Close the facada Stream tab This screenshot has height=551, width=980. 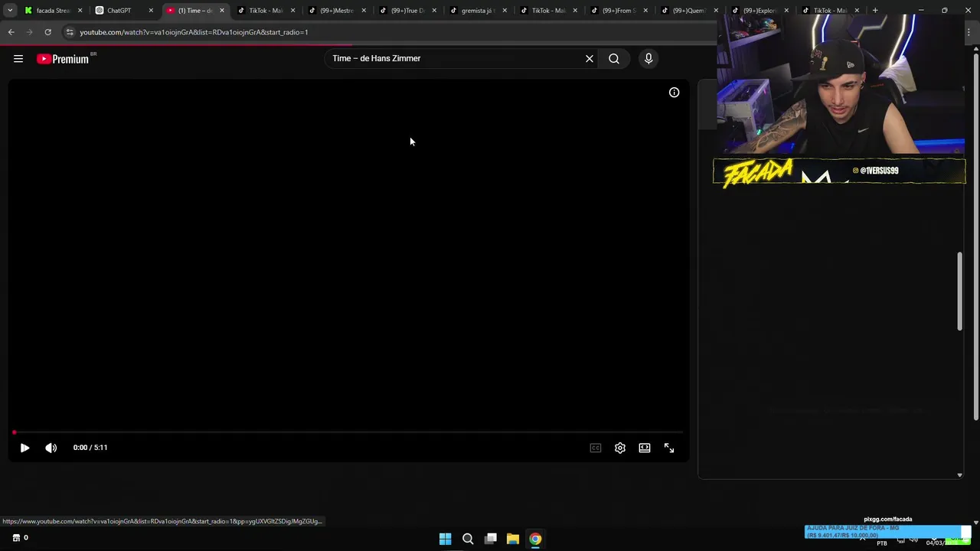(80, 11)
